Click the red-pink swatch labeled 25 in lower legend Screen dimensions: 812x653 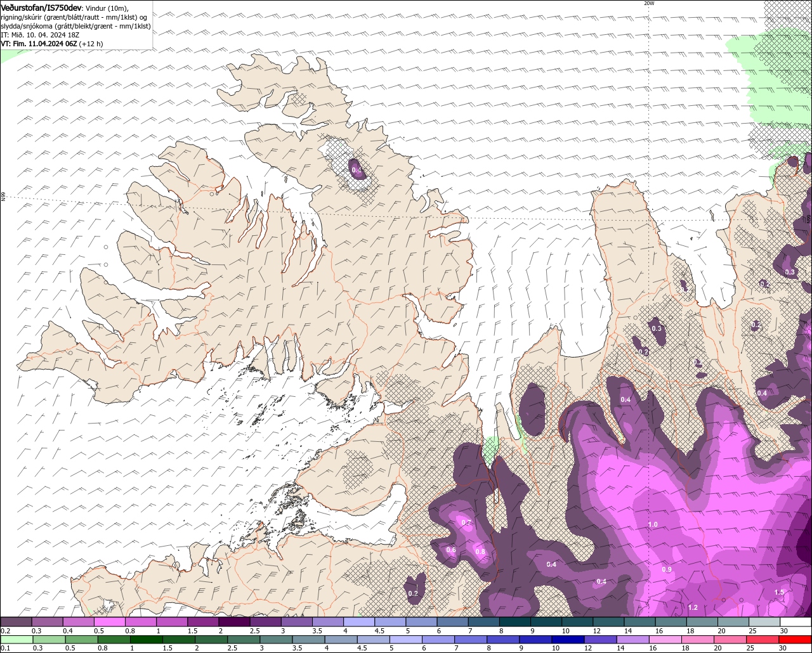[x=763, y=640]
